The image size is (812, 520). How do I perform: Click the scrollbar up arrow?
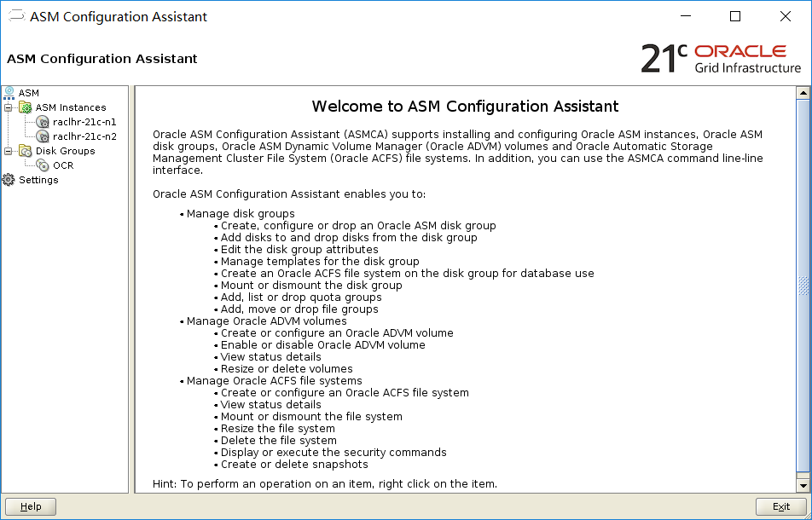pos(803,93)
